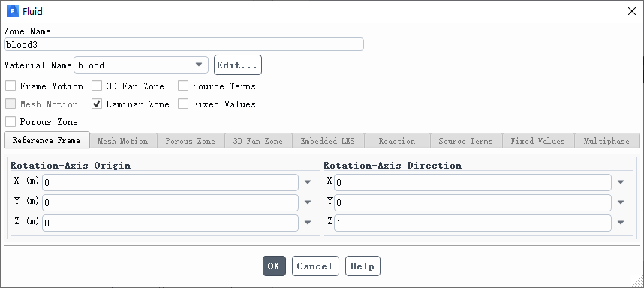Select the Reference Frame tab
Screen dimensions: 644x288
47,140
